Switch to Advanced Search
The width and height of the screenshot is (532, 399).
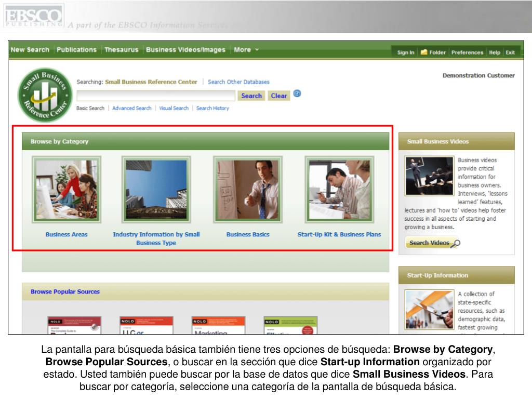click(131, 108)
